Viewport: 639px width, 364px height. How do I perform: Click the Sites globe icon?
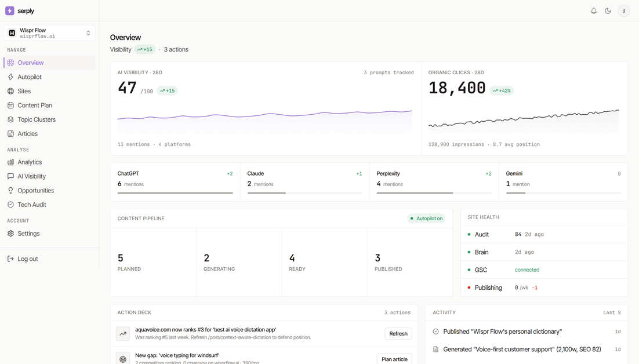[x=10, y=91]
